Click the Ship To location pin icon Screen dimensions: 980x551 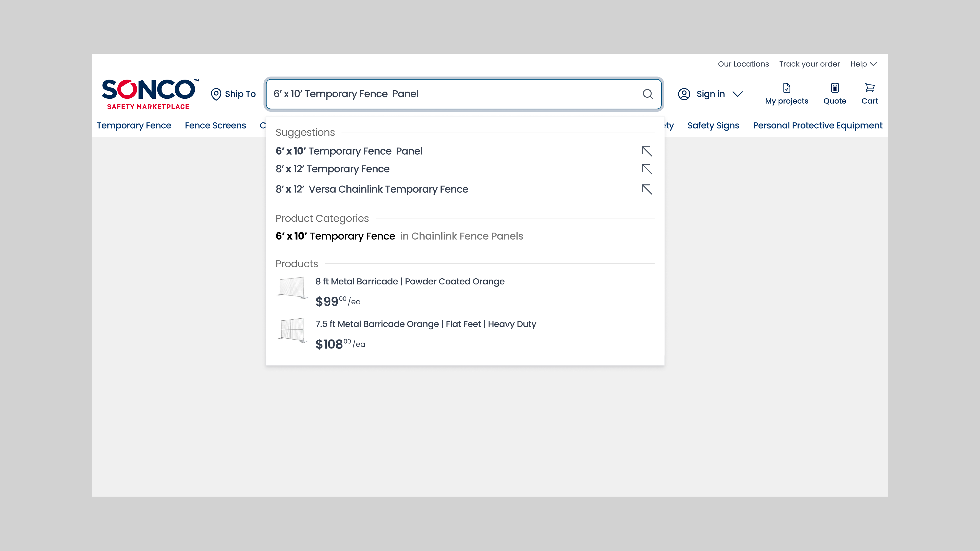[x=216, y=94]
